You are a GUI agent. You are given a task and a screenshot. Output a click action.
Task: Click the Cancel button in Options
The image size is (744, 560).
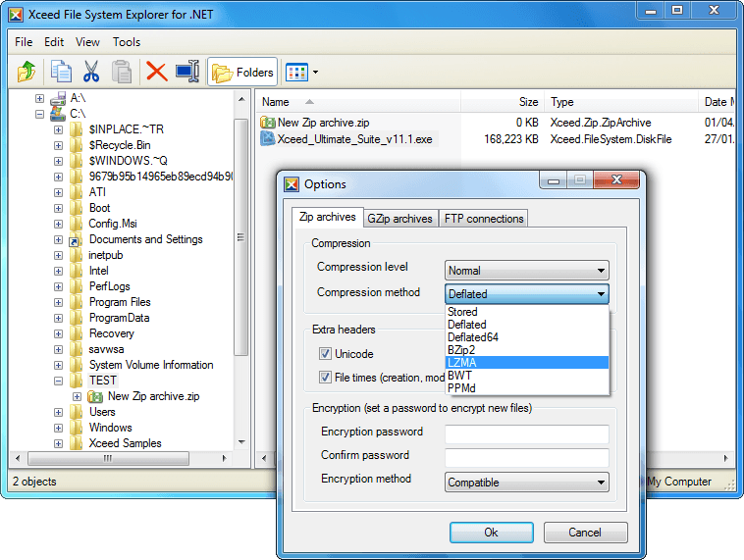[585, 533]
